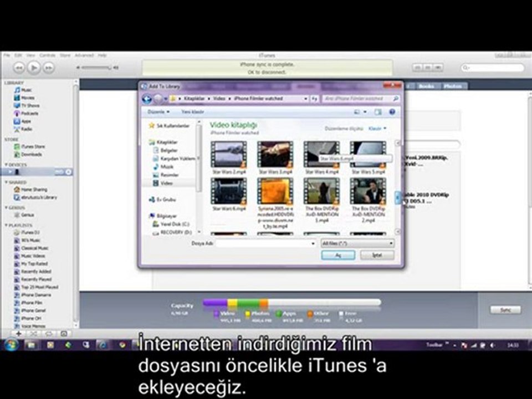
Task: Toggle the preview pane icon in dialog
Action: point(378,111)
